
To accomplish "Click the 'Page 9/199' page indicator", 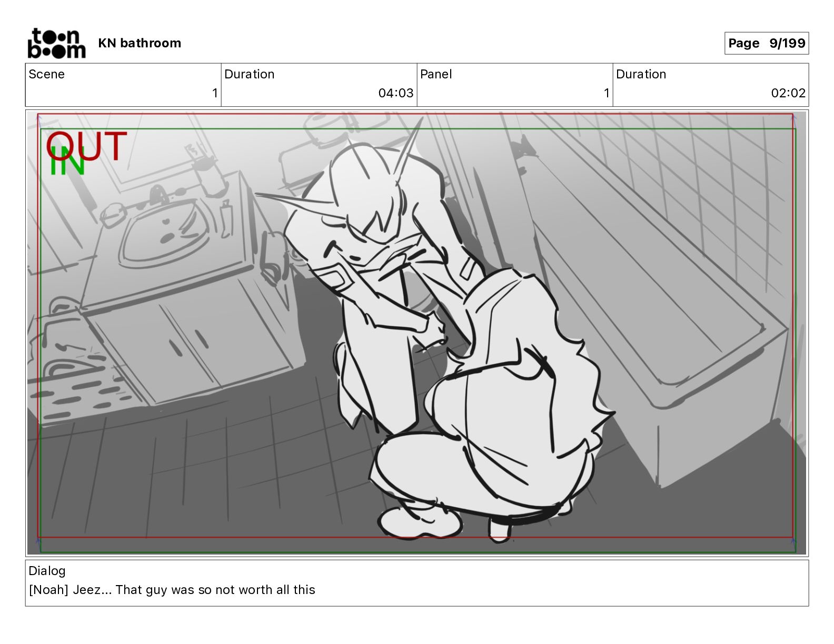I will click(767, 43).
